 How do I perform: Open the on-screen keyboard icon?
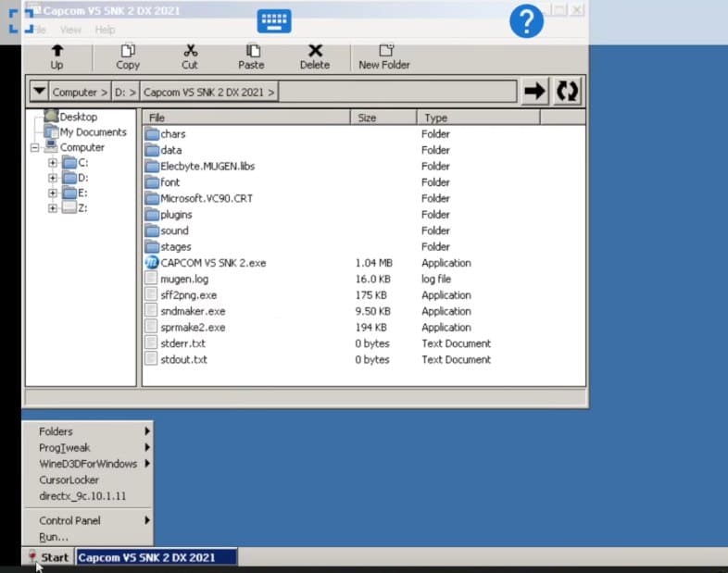[274, 21]
